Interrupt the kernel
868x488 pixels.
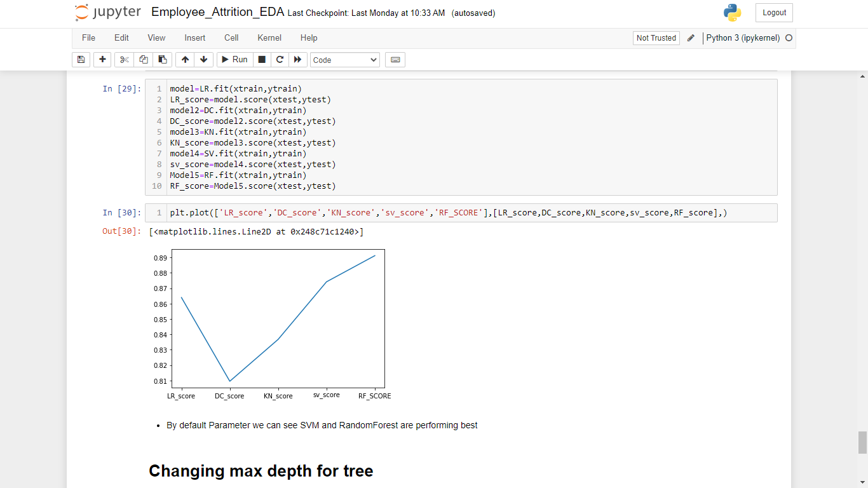tap(261, 59)
